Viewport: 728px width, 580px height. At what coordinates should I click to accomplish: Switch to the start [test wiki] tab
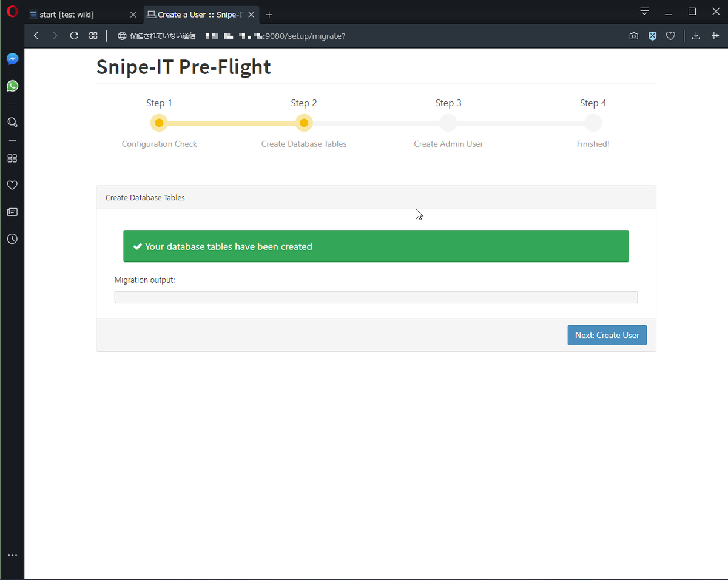coord(83,15)
